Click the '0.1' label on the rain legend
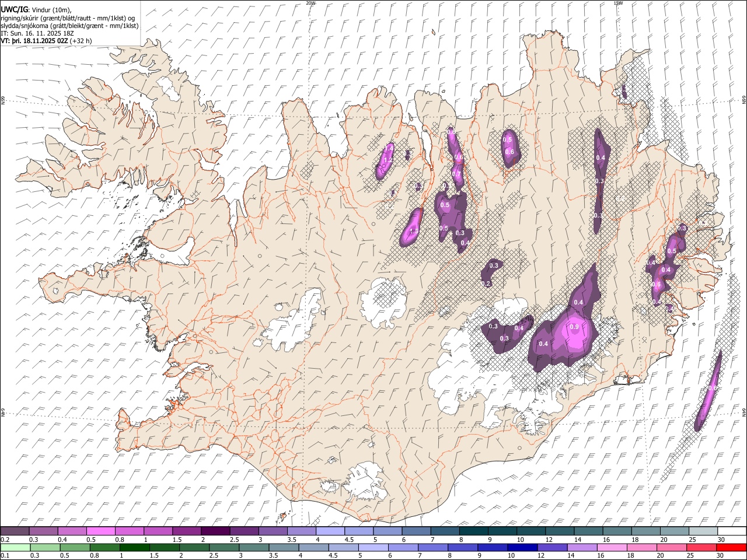 point(5,555)
